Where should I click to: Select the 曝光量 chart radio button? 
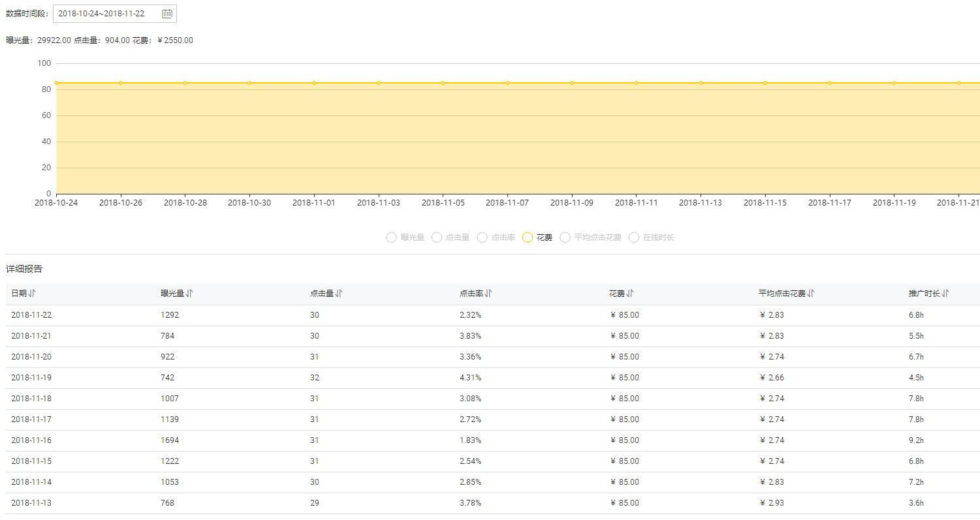tap(391, 237)
